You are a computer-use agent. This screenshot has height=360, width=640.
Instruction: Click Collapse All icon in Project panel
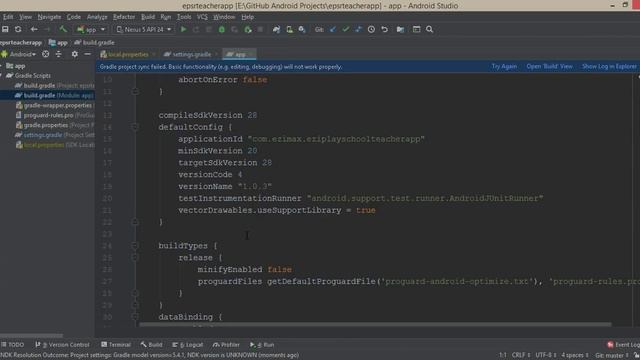(59, 54)
